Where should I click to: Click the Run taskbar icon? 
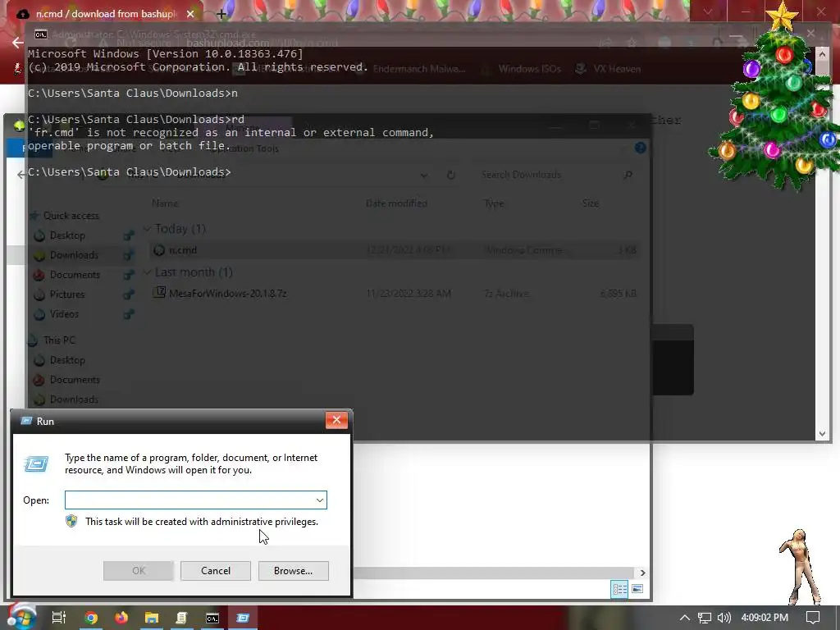tap(243, 618)
